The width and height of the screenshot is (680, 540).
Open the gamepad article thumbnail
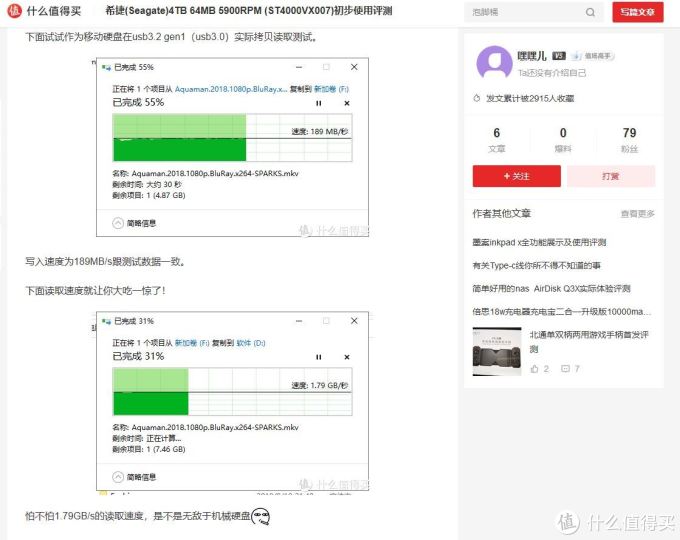click(x=497, y=351)
